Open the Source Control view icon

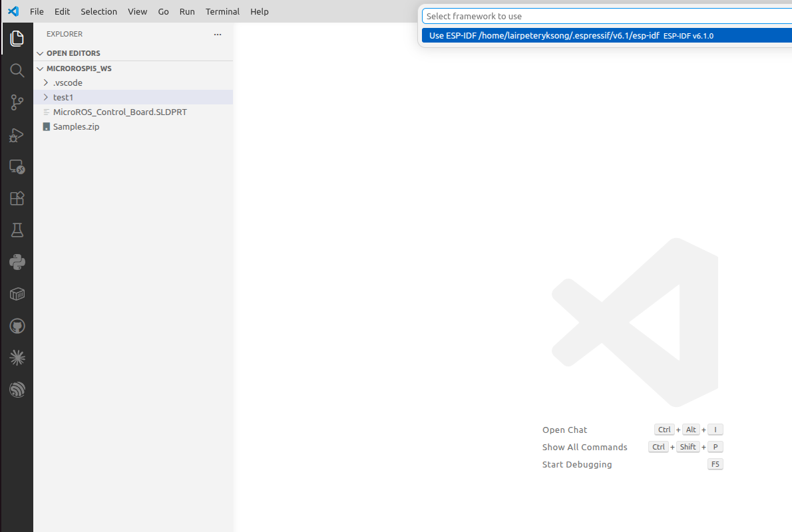pos(17,102)
